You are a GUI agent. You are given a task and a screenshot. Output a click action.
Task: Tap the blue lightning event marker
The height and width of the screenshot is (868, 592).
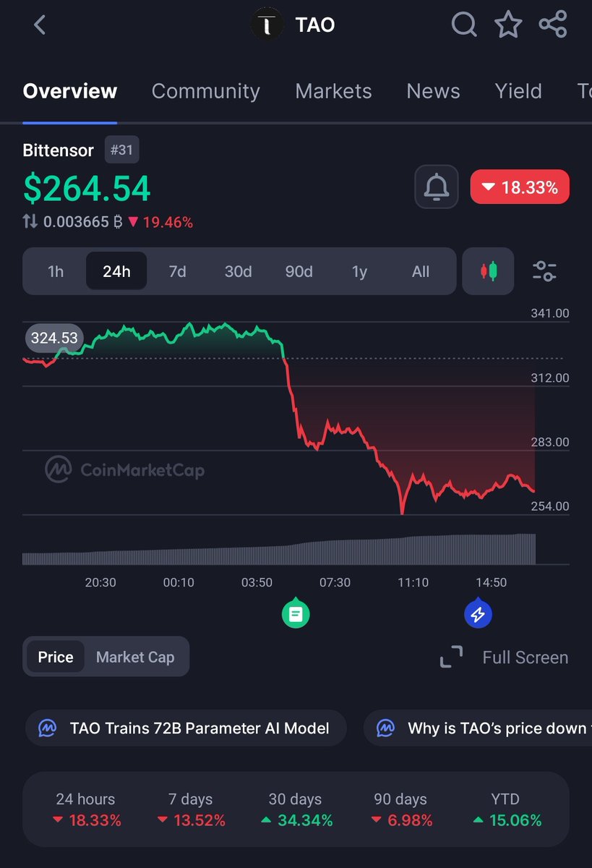click(x=477, y=615)
